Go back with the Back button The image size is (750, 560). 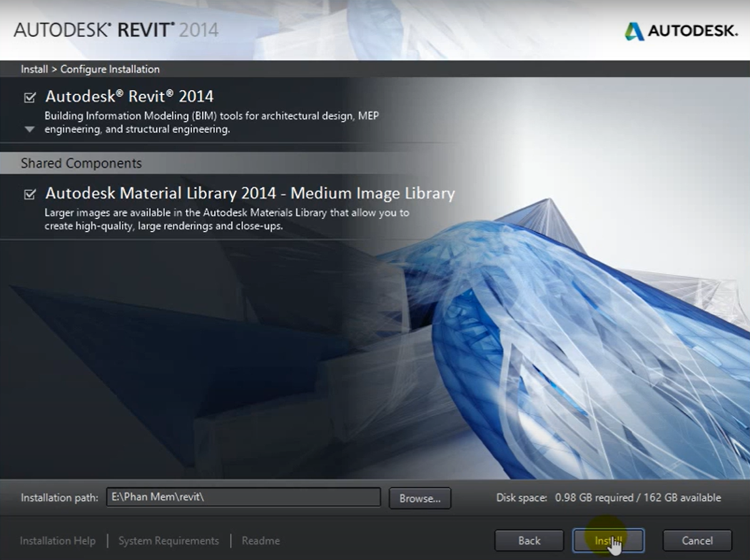[x=529, y=541]
